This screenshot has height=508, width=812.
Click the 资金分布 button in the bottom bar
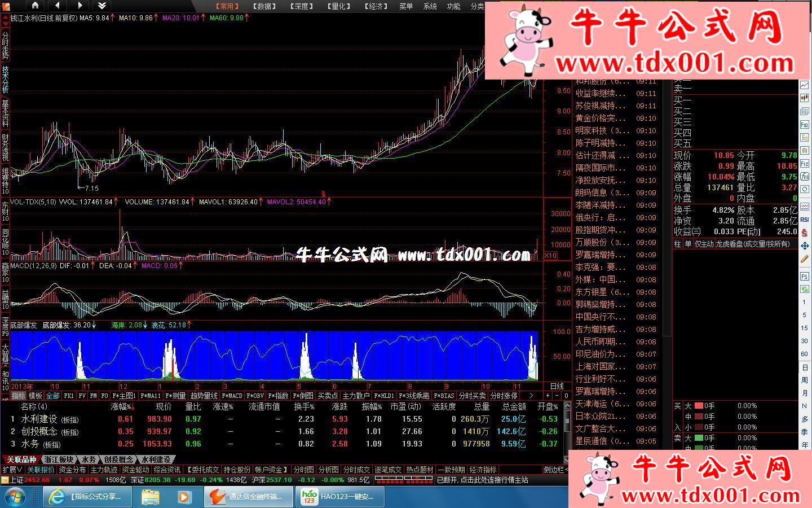(x=72, y=470)
